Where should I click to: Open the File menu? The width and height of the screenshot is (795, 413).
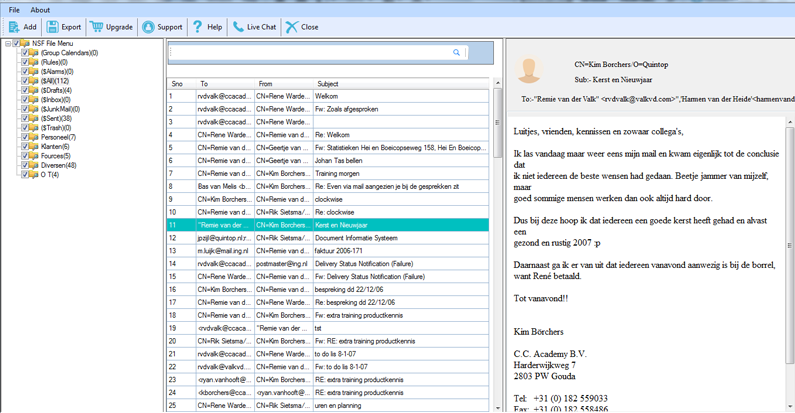pos(14,10)
